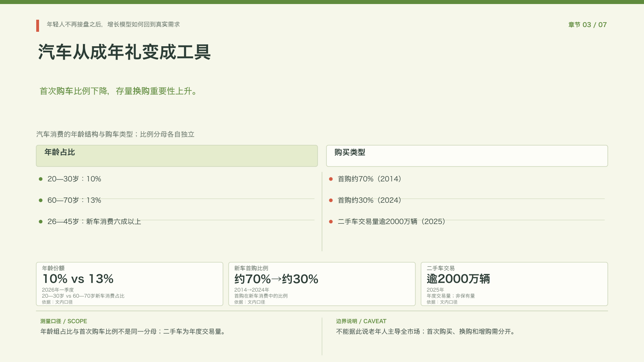Select the 年龄占比 tab header

[177, 156]
